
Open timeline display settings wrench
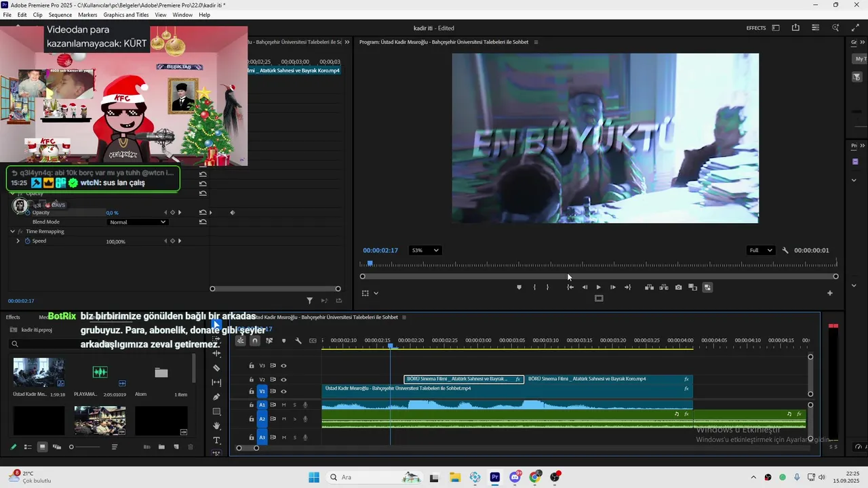[x=298, y=341]
